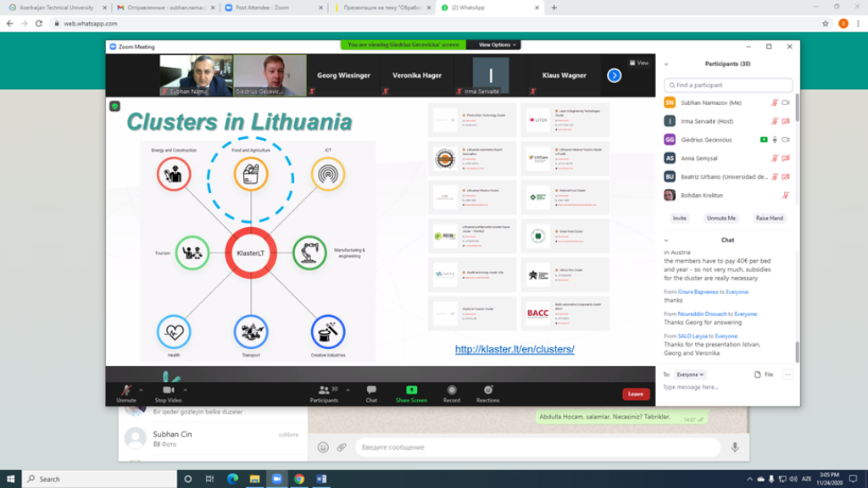
Task: Switch to the Gmail sent mail tab
Action: [x=166, y=8]
